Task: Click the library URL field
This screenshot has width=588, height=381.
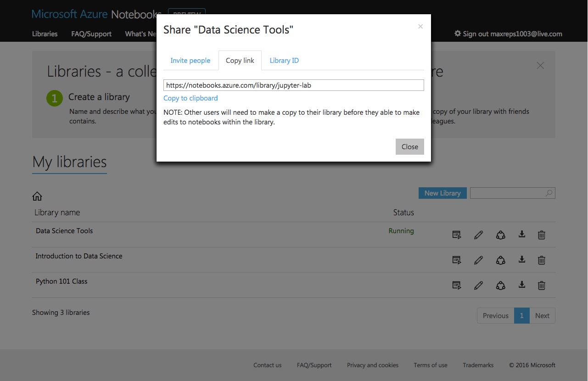Action: point(294,85)
